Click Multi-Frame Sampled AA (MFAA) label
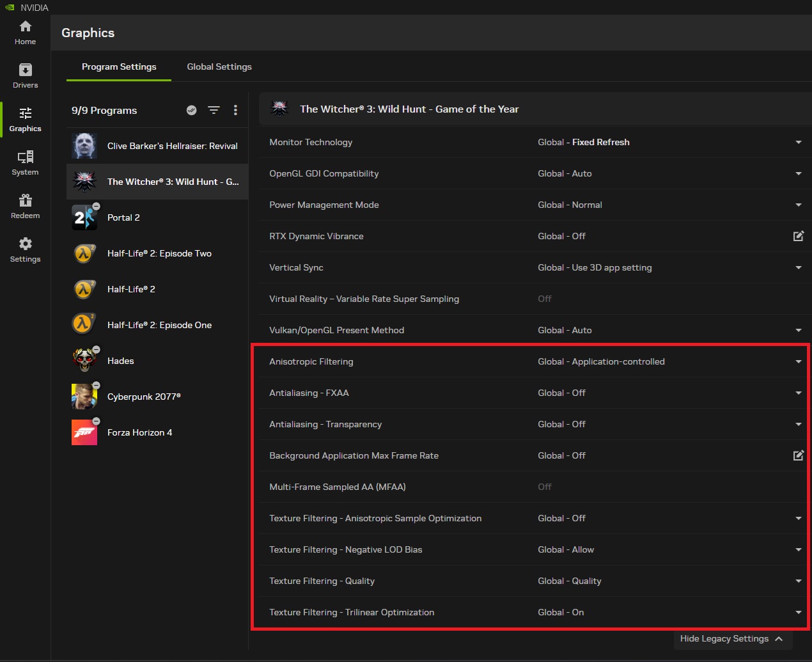 [338, 487]
